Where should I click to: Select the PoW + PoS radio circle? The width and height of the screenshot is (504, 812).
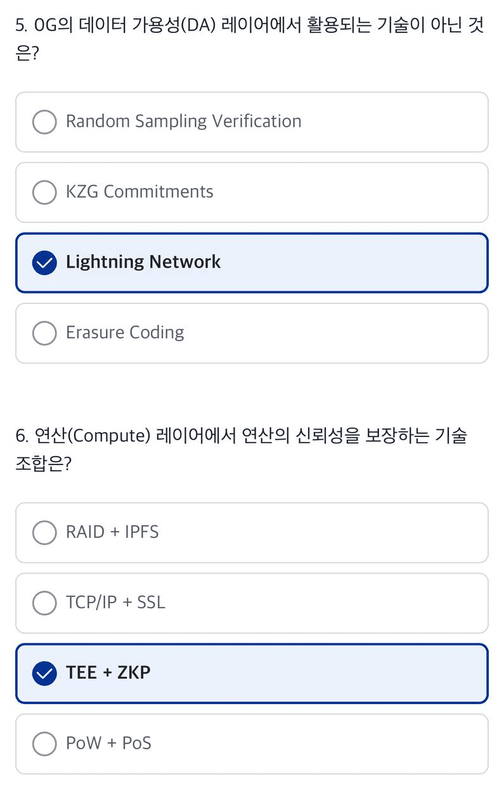coord(44,744)
